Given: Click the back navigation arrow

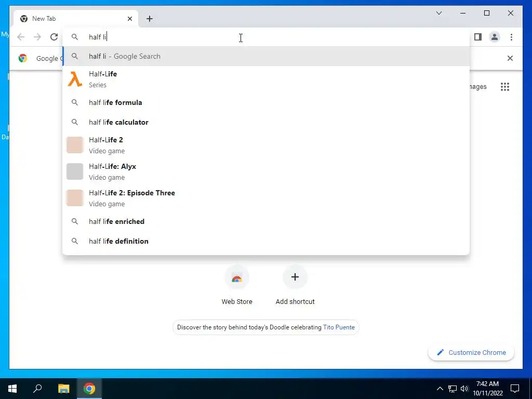Looking at the screenshot, I should pyautogui.click(x=21, y=37).
